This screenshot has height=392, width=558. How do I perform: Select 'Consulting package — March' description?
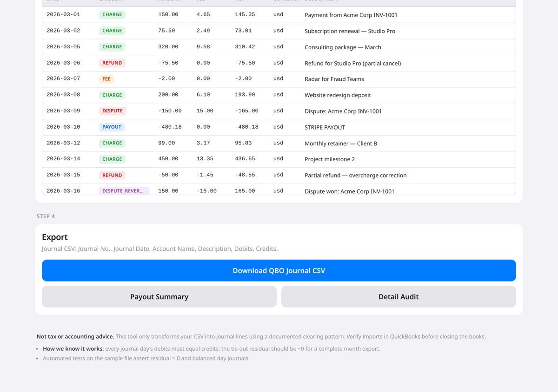(343, 47)
